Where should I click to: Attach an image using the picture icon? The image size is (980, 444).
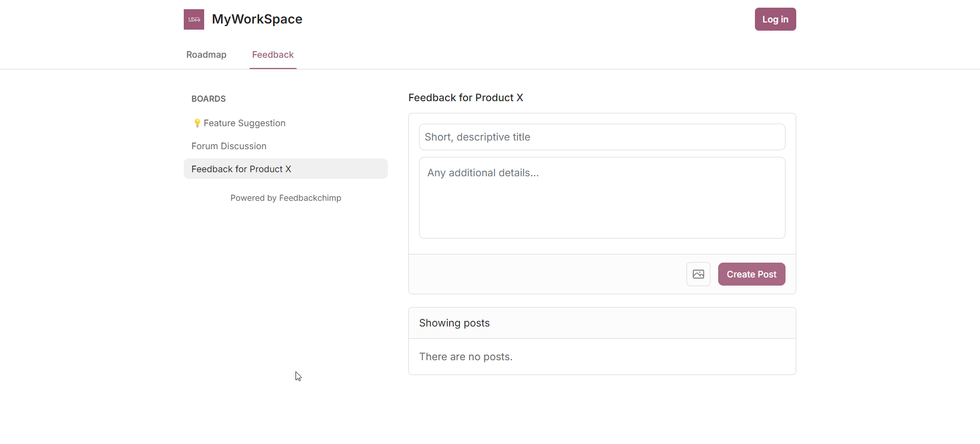[698, 274]
